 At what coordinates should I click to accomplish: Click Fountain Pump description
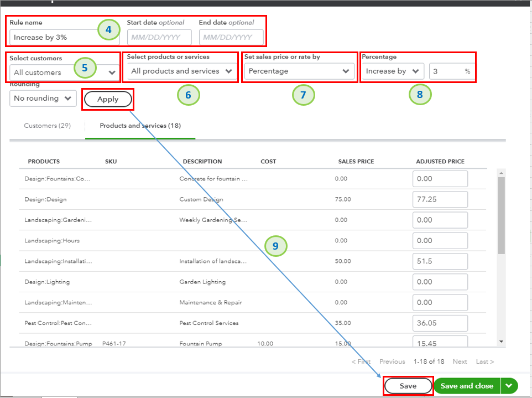click(x=201, y=344)
